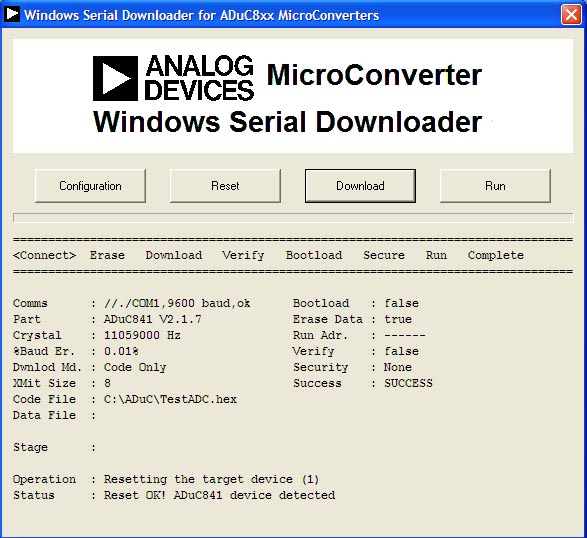Click the Dwnlod Md. value Code Only
This screenshot has width=587, height=538.
[x=135, y=367]
